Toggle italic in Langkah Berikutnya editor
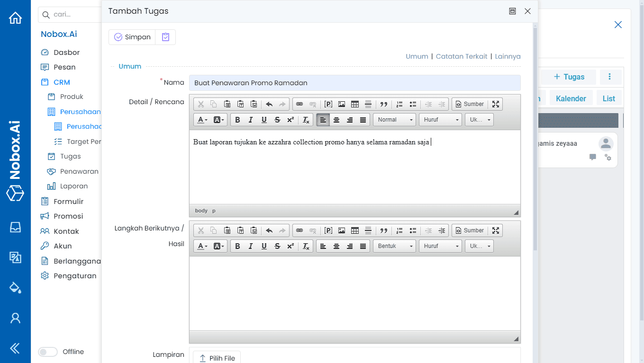644x363 pixels. [x=251, y=246]
